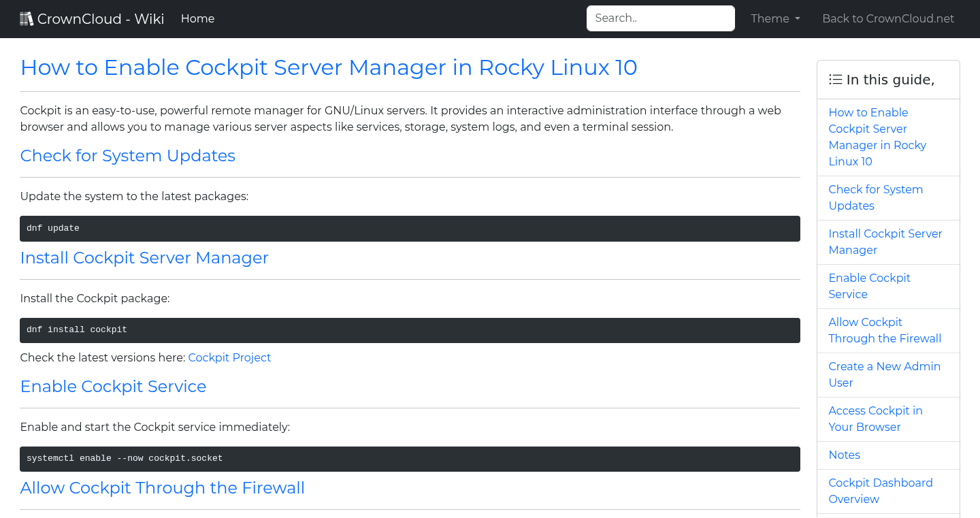This screenshot has height=518, width=980.
Task: Click the 'Enable Cockpit Service' section heading
Action: coord(114,386)
